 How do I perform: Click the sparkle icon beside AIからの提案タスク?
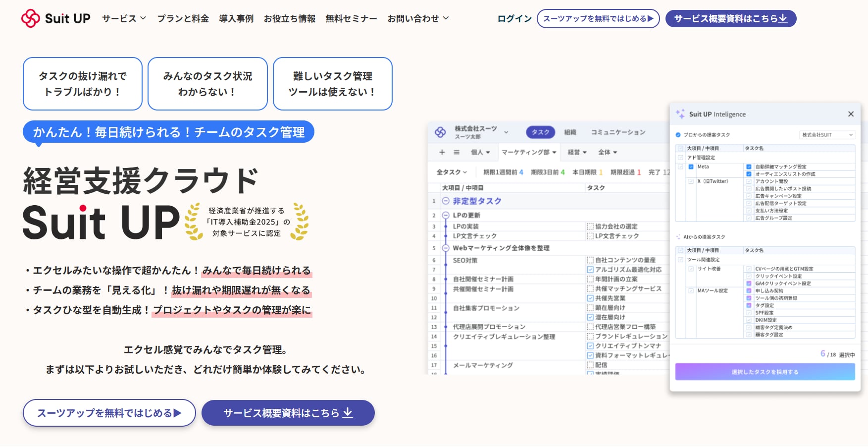coord(678,237)
